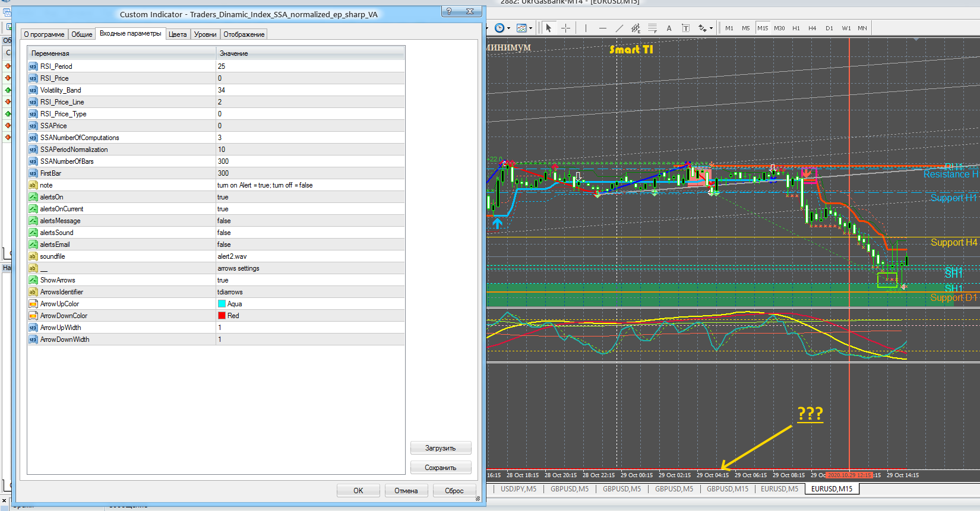Pick the horizontal line drawing tool
The height and width of the screenshot is (511, 980).
(x=602, y=28)
